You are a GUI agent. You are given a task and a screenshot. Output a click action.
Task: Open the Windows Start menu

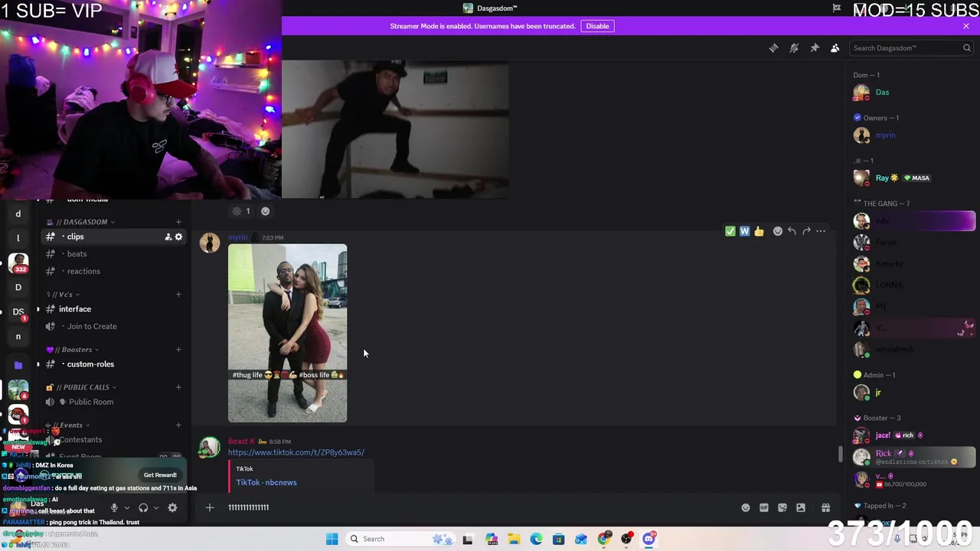tap(332, 539)
